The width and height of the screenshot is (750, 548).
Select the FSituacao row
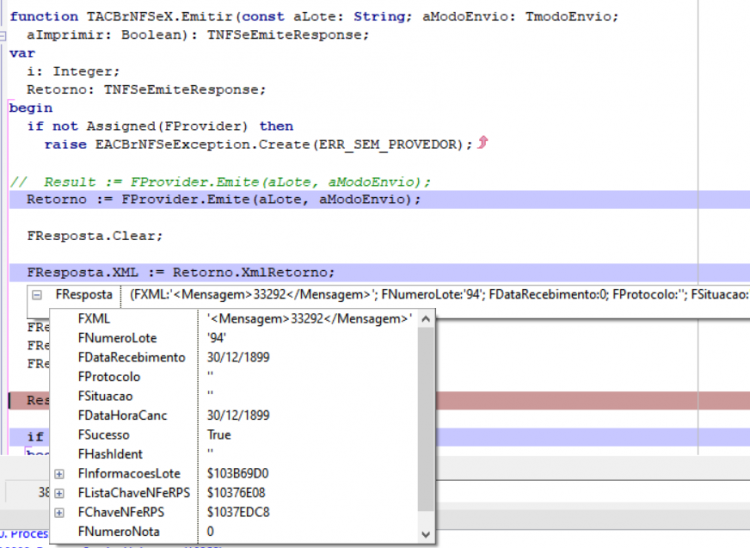coord(234,396)
